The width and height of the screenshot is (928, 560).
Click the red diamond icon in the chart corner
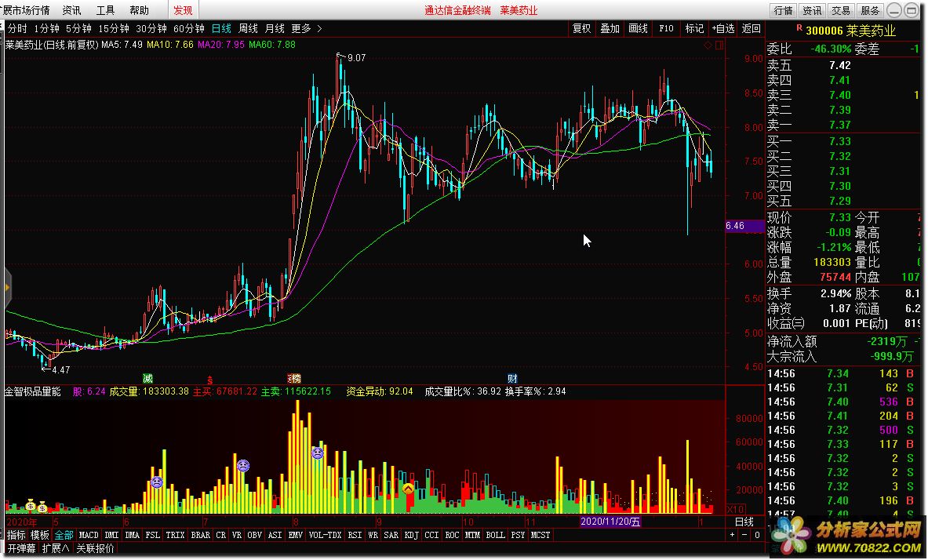(x=708, y=45)
